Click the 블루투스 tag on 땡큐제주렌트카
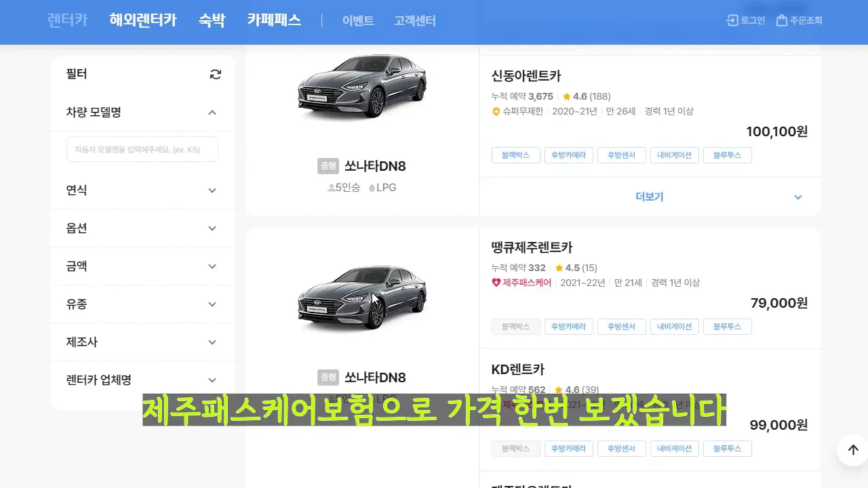This screenshot has height=488, width=868. [x=728, y=327]
